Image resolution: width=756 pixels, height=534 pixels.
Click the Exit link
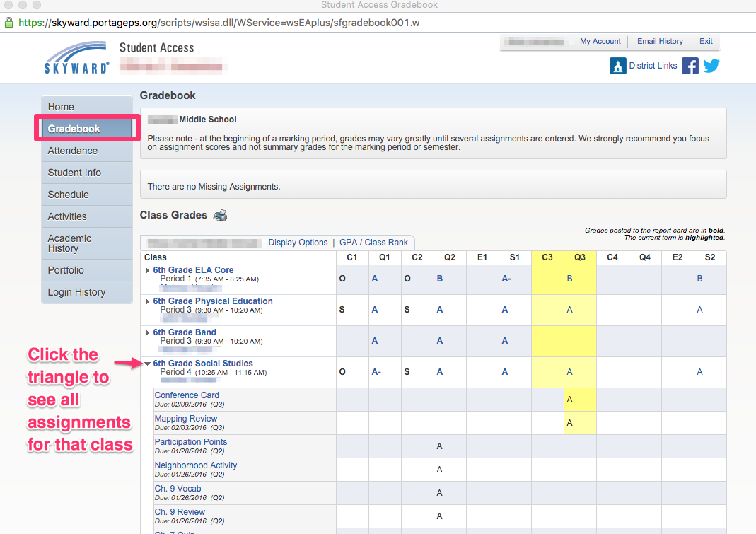coord(706,42)
